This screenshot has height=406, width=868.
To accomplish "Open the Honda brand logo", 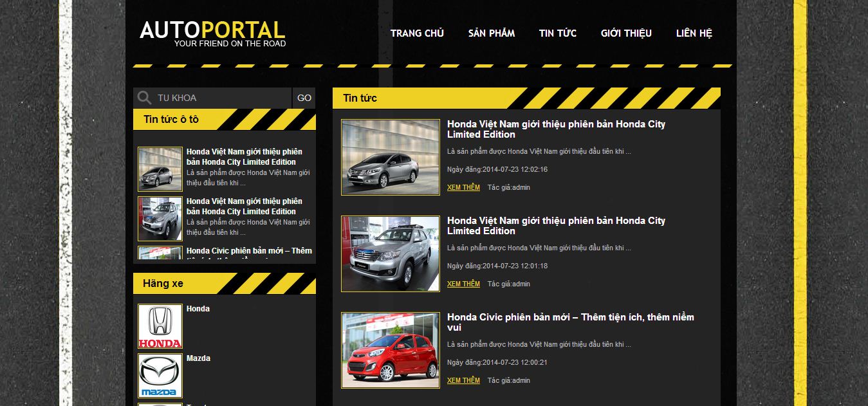I will [x=160, y=326].
